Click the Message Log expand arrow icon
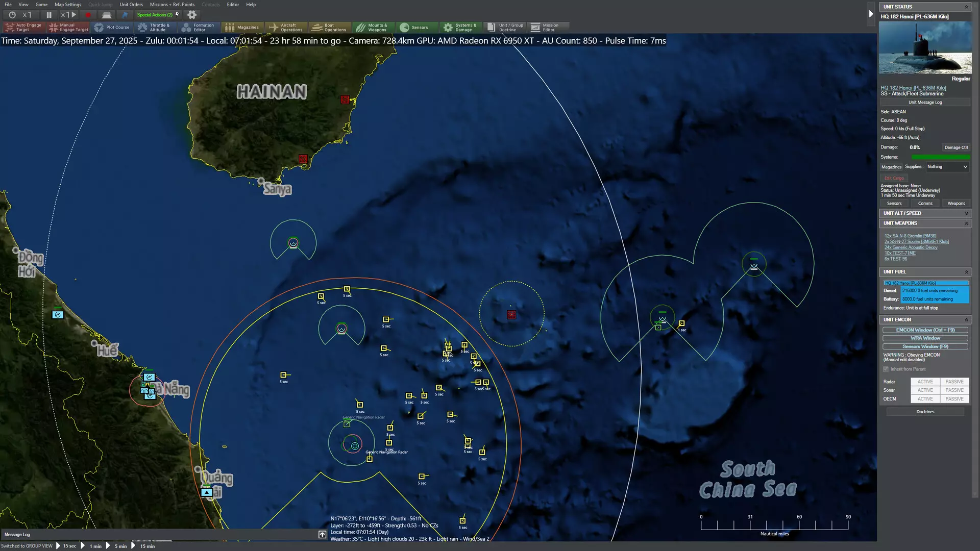Image resolution: width=980 pixels, height=551 pixels. (322, 534)
